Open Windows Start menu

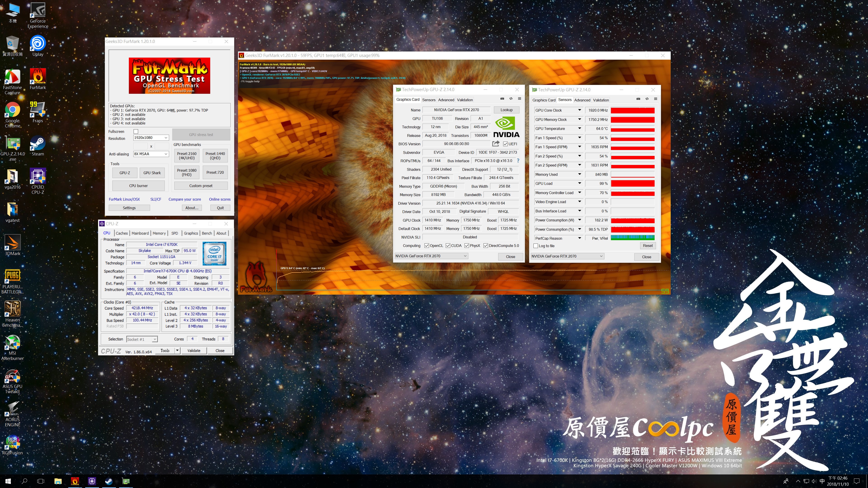click(x=8, y=481)
